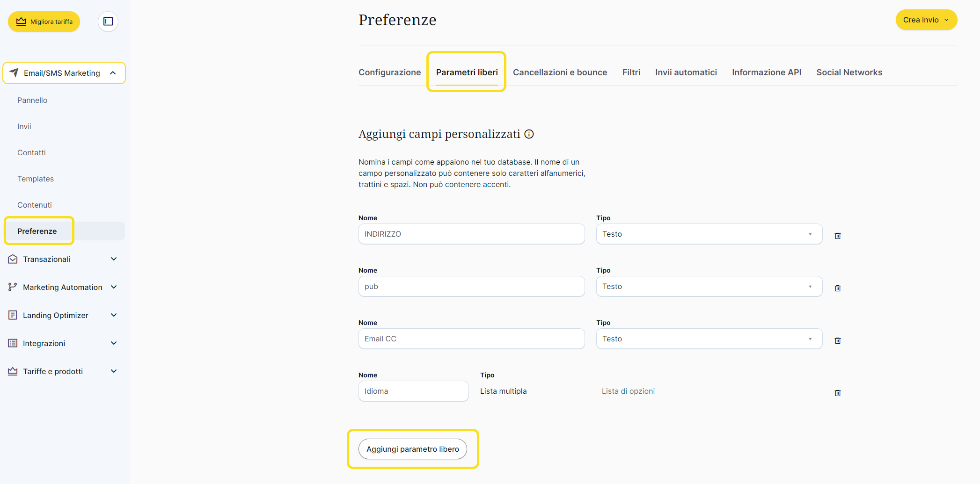Open the Tipo dropdown for Email CC
980x484 pixels.
[x=709, y=339]
